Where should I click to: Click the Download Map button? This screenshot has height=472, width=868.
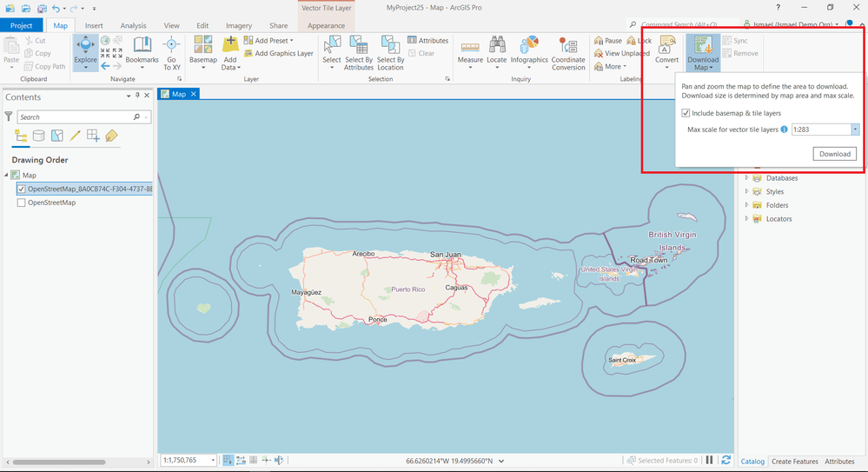pos(703,53)
